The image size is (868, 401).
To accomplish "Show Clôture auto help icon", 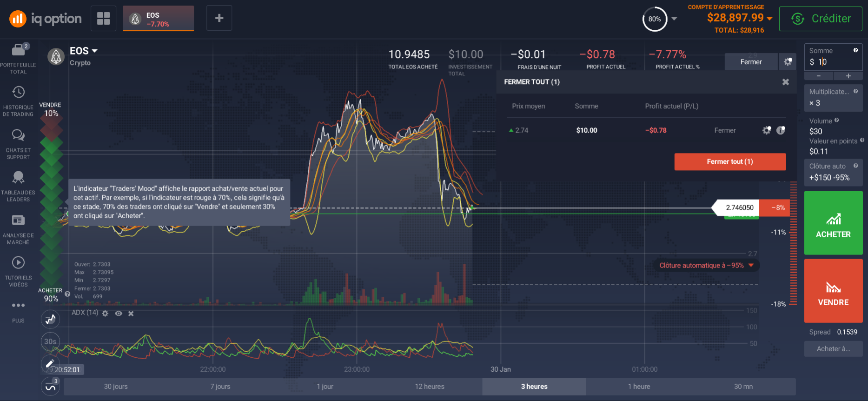I will [x=855, y=166].
